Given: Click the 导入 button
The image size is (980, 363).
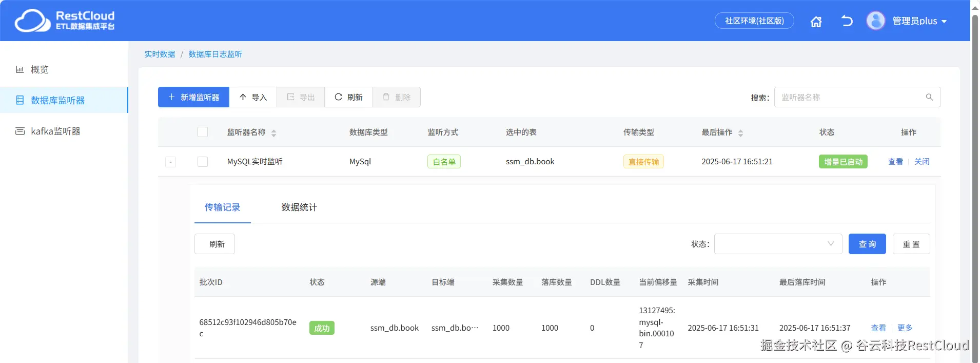Looking at the screenshot, I should click(253, 97).
